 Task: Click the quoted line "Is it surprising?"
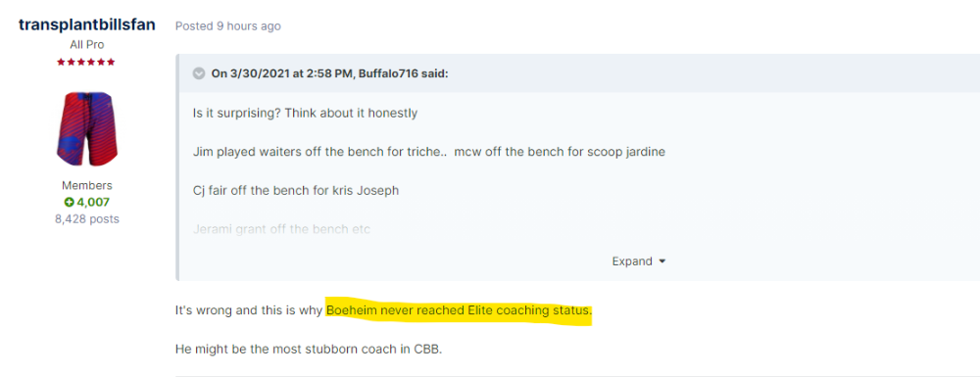click(306, 114)
